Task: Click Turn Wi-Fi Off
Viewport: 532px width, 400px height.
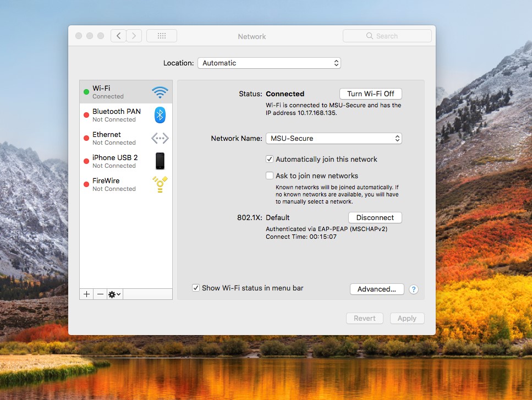Action: (370, 94)
